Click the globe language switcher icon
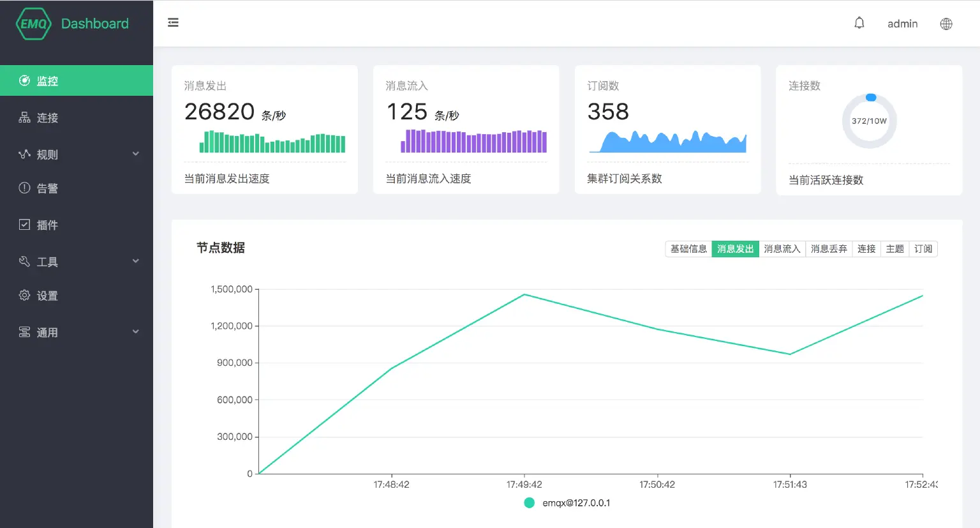Screen dimensions: 980x528 pyautogui.click(x=946, y=24)
